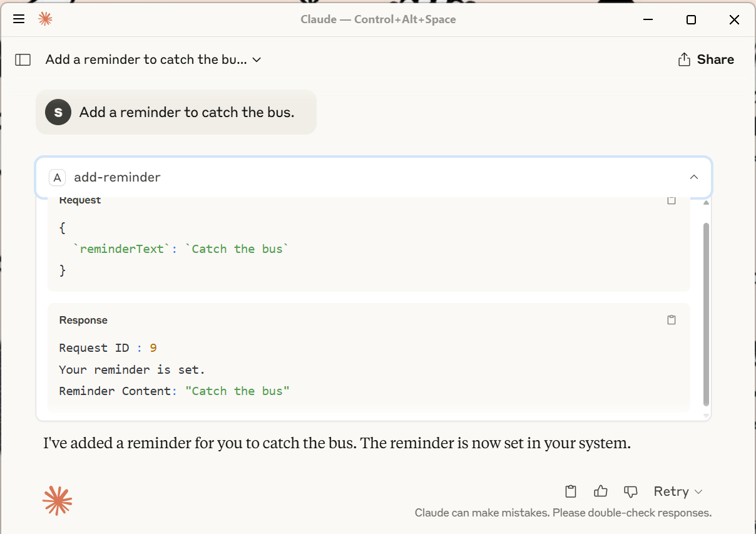Click the "add-reminder" tool name
Viewport: 756px width, 534px height.
117,178
